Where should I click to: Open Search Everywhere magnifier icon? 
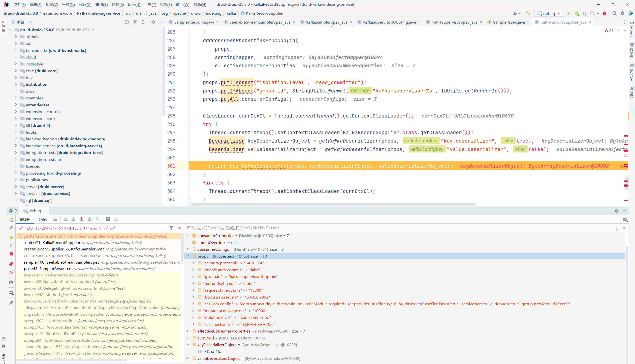[x=614, y=13]
